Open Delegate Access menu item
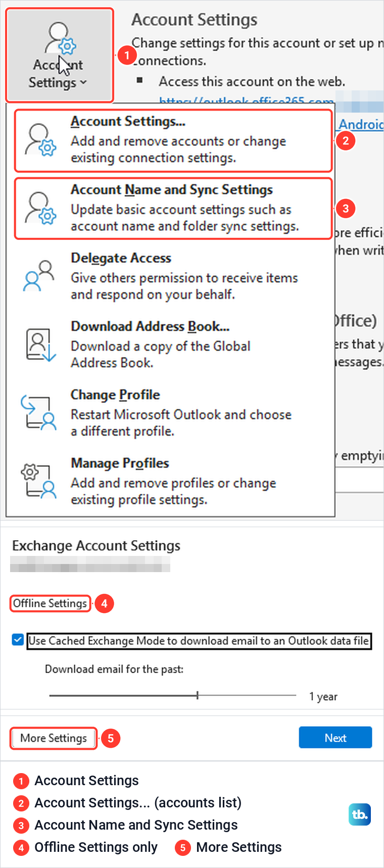Screen dimensions: 384x868 170,276
